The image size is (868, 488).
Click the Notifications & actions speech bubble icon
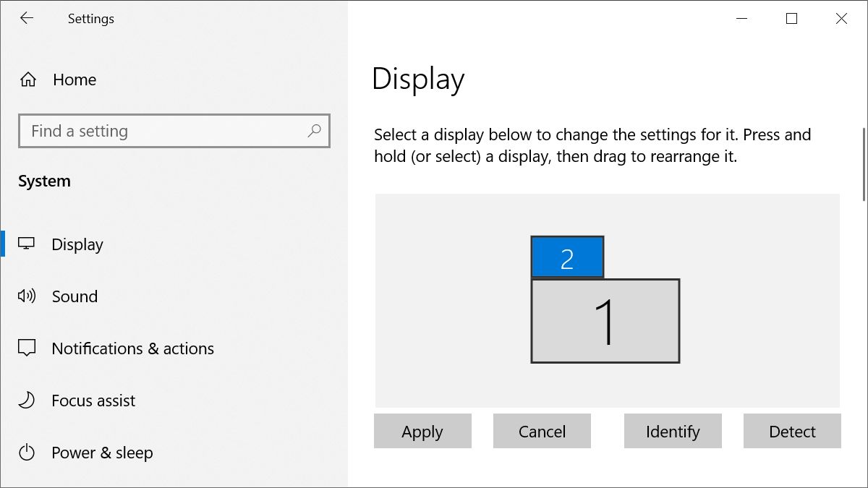(x=27, y=348)
